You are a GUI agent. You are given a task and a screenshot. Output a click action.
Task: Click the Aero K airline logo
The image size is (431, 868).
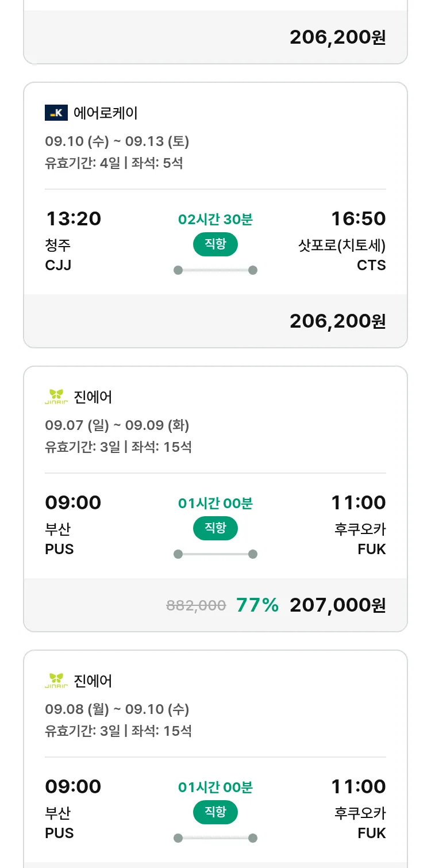(x=56, y=113)
